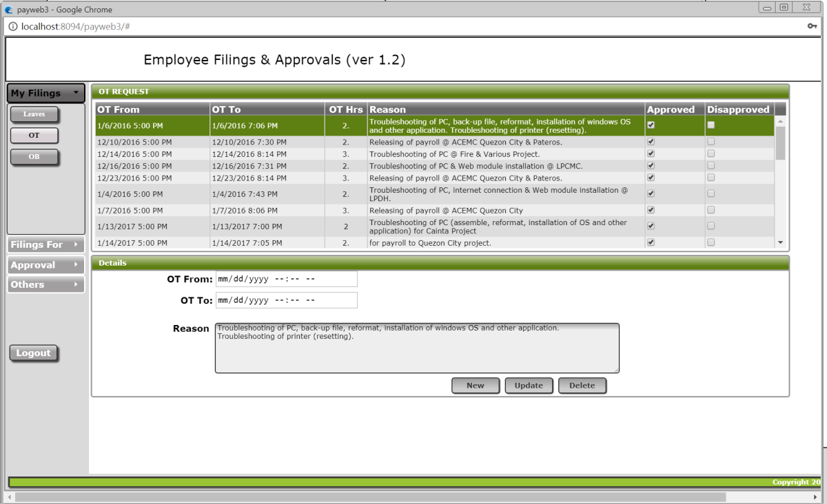The height and width of the screenshot is (504, 827).
Task: Toggle Disapproved checkbox for 12/14/2016 row
Action: (711, 154)
